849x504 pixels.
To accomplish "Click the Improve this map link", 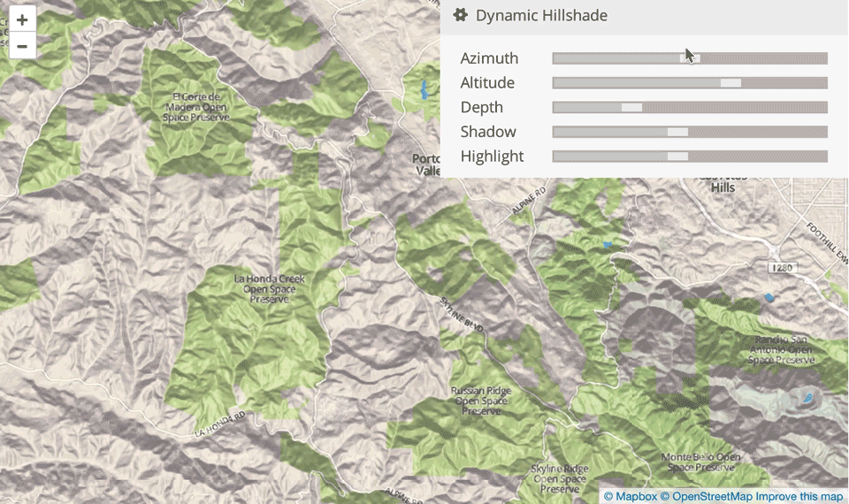I will click(799, 496).
